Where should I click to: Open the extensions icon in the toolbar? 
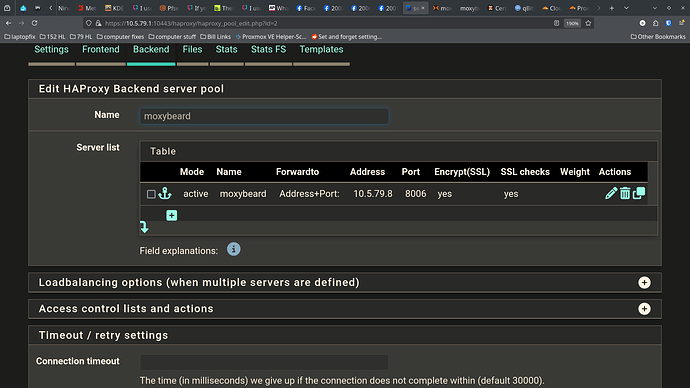point(656,23)
